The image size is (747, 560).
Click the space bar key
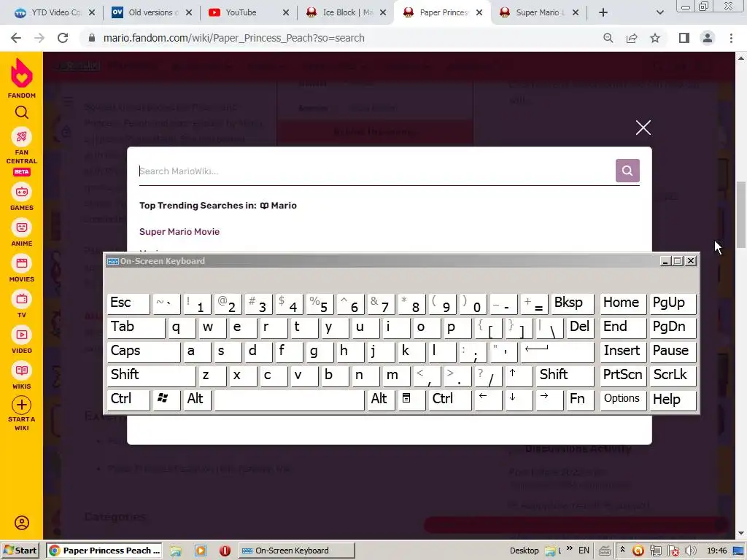[289, 399]
